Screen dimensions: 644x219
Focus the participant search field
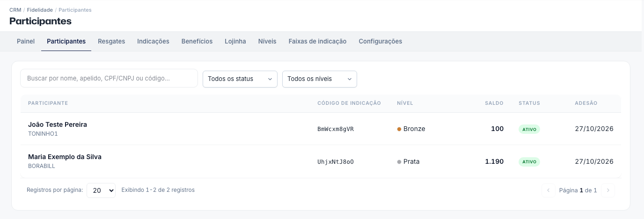(x=109, y=78)
